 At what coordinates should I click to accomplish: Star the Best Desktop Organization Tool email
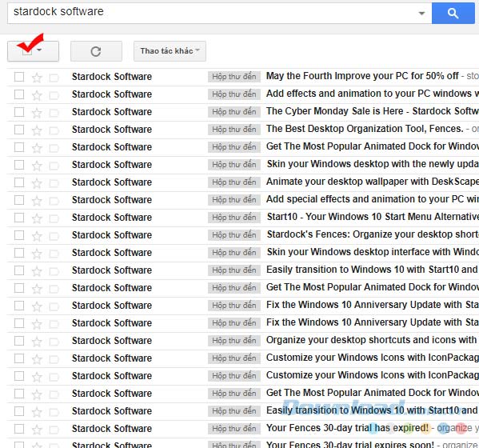37,130
